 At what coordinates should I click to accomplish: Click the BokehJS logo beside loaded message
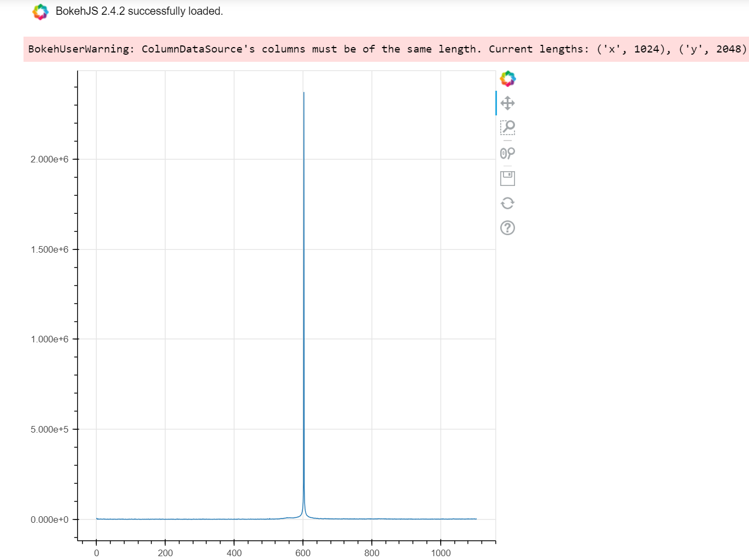pyautogui.click(x=40, y=11)
